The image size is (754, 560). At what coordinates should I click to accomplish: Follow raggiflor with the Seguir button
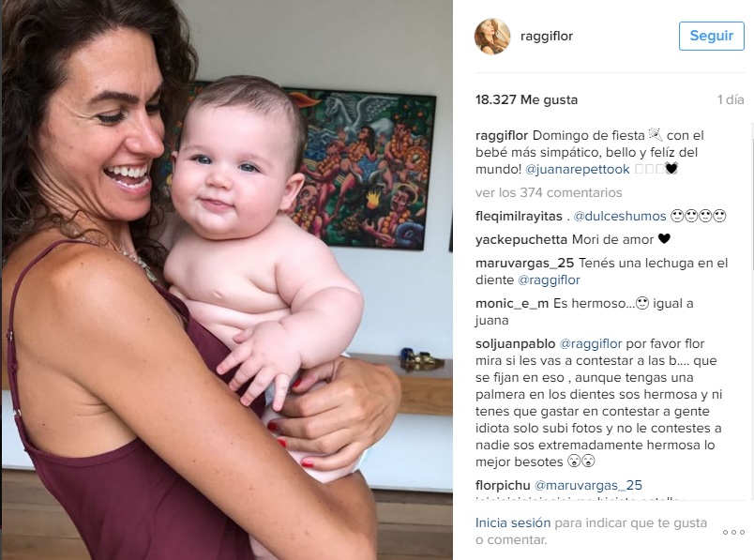pos(711,36)
